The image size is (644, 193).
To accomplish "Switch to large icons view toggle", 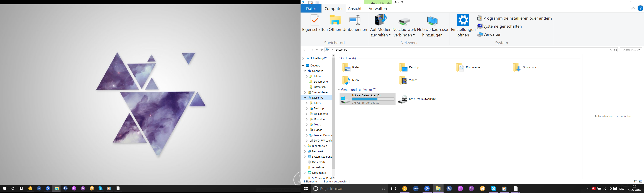I will coord(640,182).
